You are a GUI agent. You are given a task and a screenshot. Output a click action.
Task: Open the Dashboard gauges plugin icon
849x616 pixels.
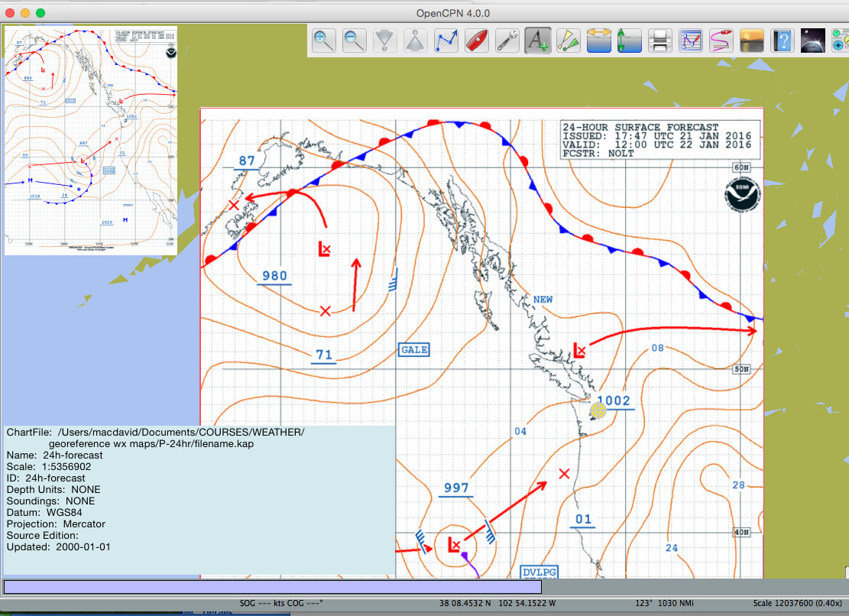tap(840, 41)
